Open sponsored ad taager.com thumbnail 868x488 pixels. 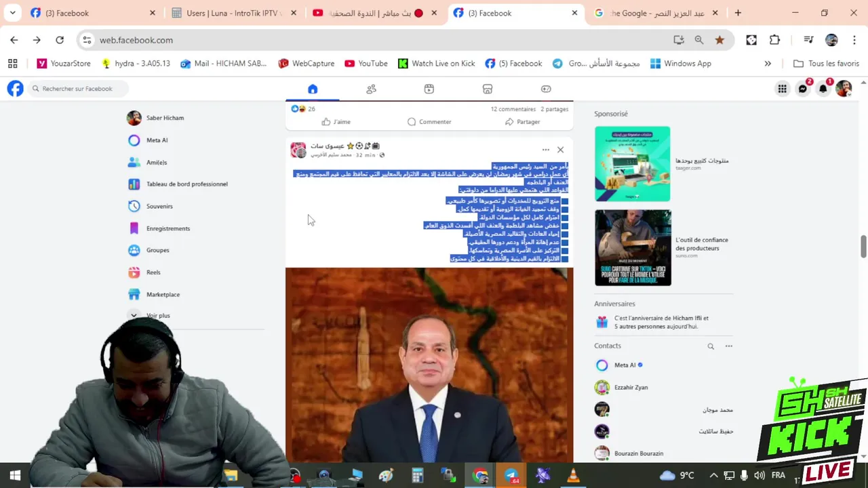coord(633,164)
